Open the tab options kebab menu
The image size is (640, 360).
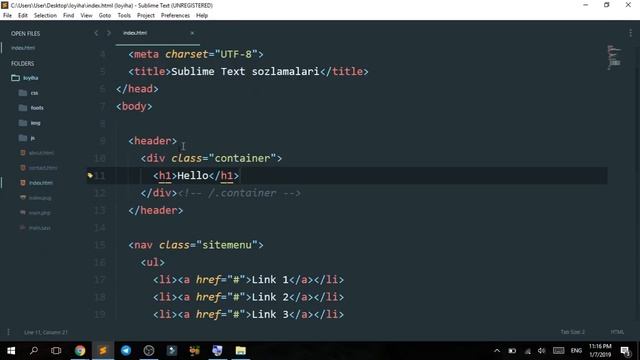coord(630,33)
